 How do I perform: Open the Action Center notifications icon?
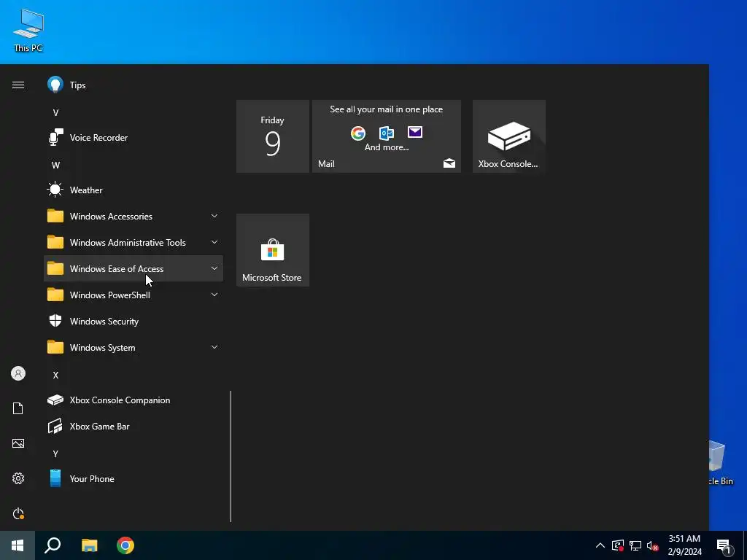(x=724, y=545)
